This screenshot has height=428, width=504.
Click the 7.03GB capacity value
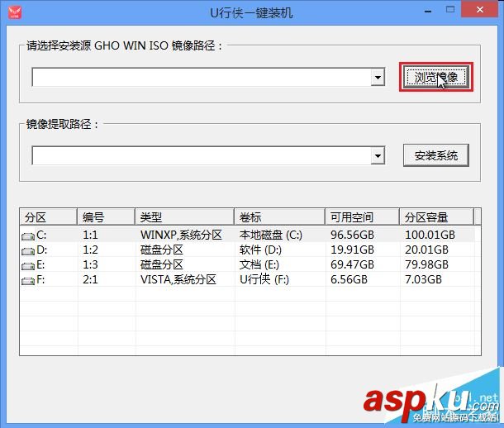click(423, 279)
